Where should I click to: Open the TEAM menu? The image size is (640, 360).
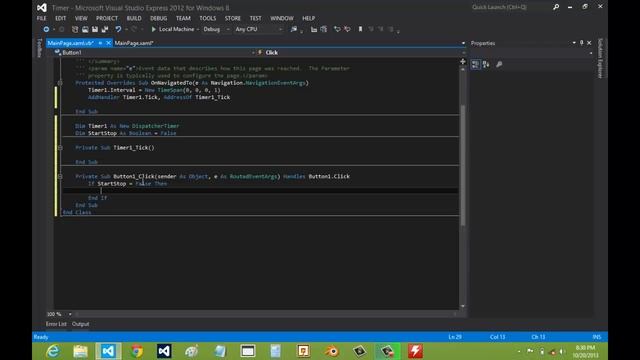point(183,18)
